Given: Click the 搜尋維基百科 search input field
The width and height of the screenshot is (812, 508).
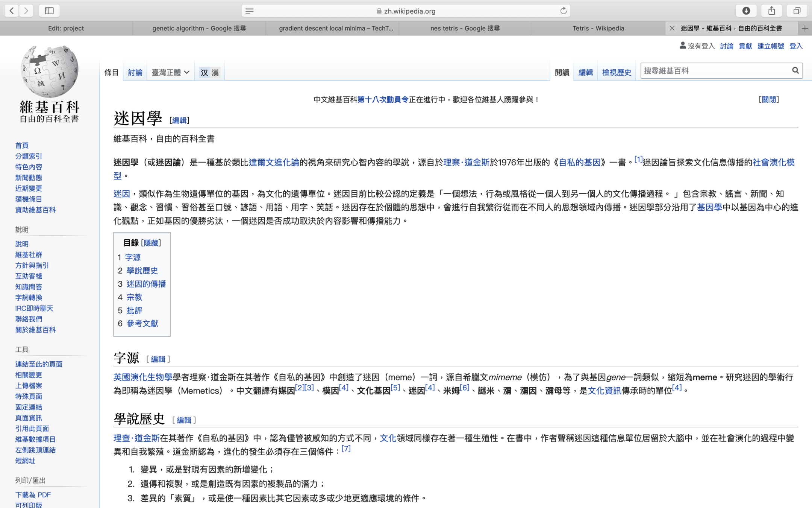Looking at the screenshot, I should 714,70.
